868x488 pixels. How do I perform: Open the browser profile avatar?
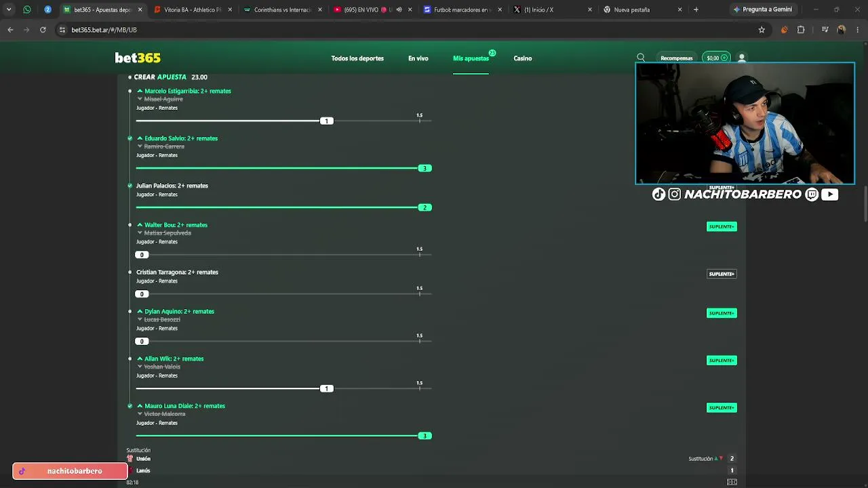[x=842, y=30]
